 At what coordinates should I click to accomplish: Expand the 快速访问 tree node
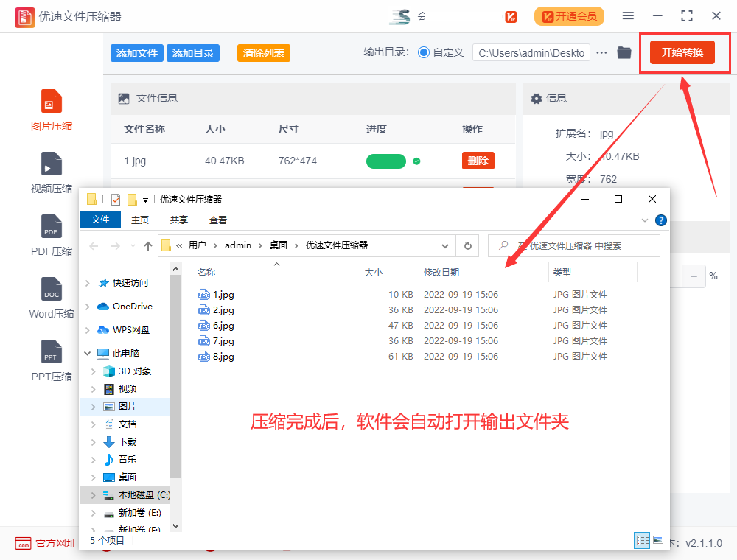coord(88,283)
